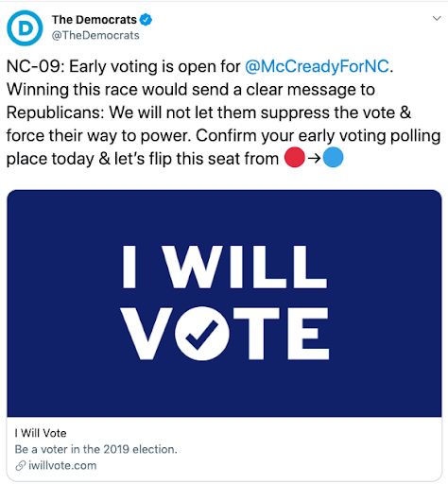Open The Democrats profile avatar logo
448x484 pixels.
(25, 28)
